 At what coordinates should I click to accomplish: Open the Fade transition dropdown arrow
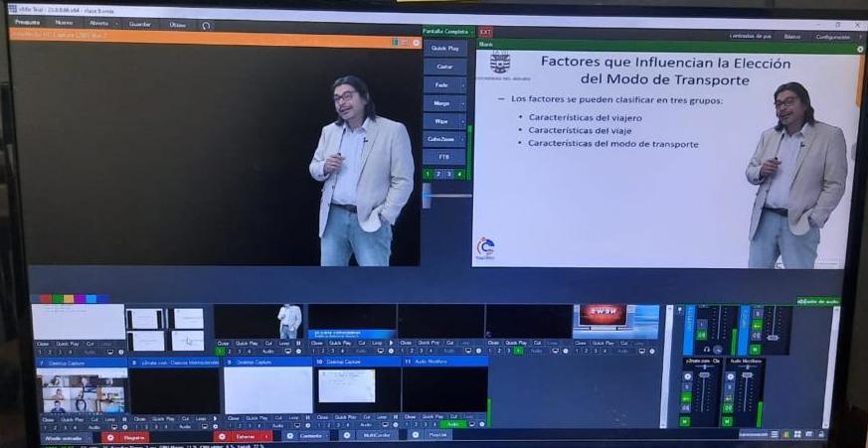point(462,85)
